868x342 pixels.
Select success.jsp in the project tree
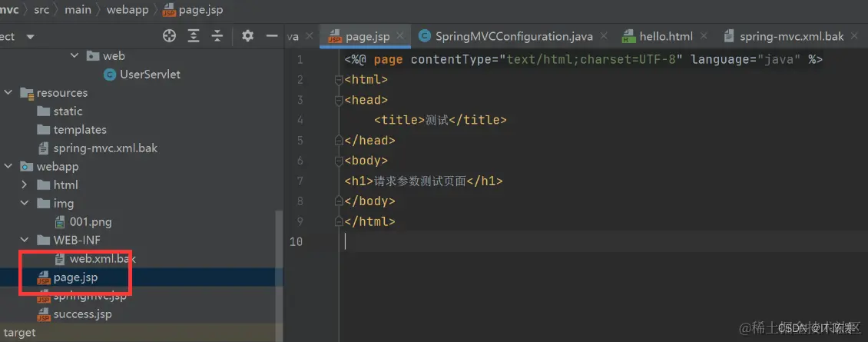82,314
